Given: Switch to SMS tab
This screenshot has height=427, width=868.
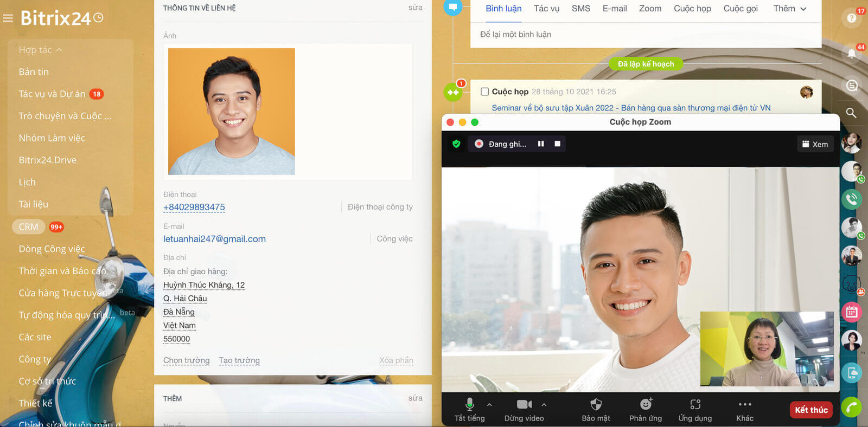Looking at the screenshot, I should [581, 9].
